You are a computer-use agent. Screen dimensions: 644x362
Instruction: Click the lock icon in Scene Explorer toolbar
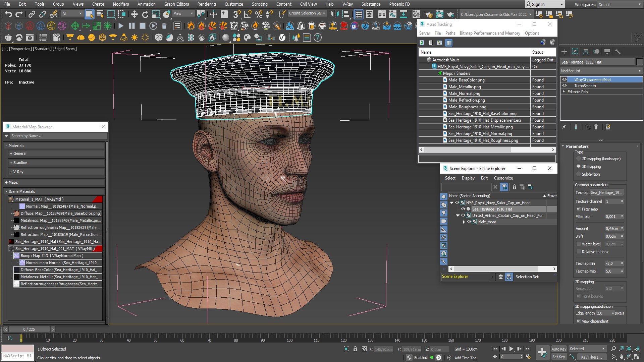tap(514, 187)
